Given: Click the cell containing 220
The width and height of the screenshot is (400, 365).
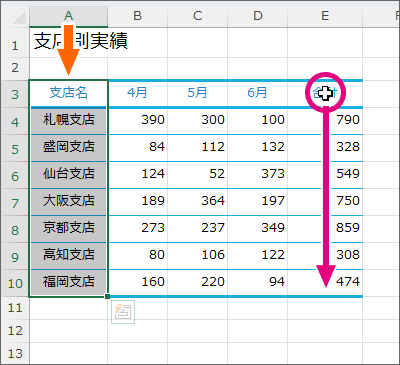Looking at the screenshot, I should 198,283.
